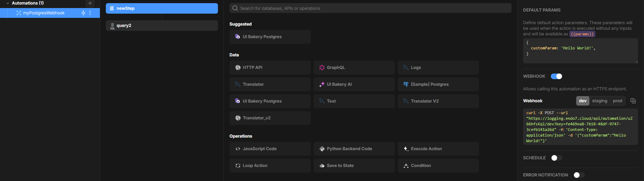The height and width of the screenshot is (181, 644).
Task: Open the query2 step
Action: coord(162,26)
